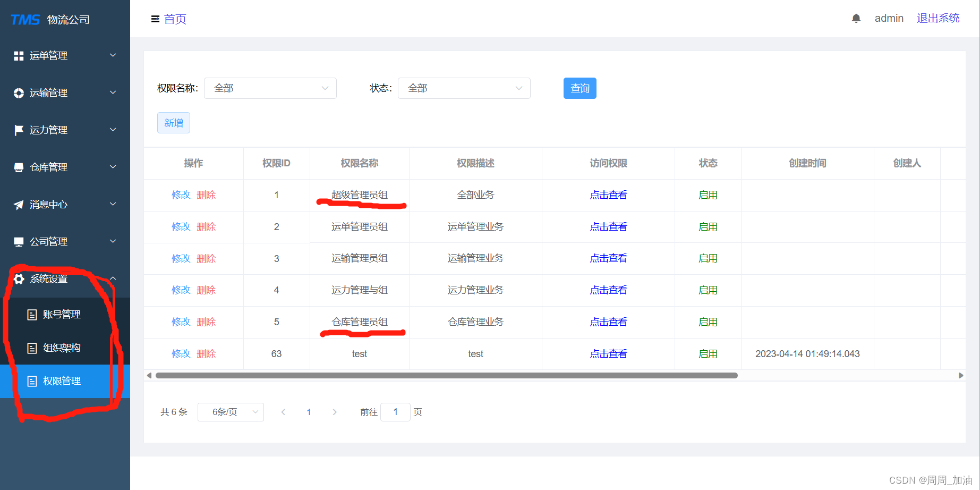Viewport: 980px width, 490px height.
Task: Click the 消息中心 paper plane icon
Action: 19,205
